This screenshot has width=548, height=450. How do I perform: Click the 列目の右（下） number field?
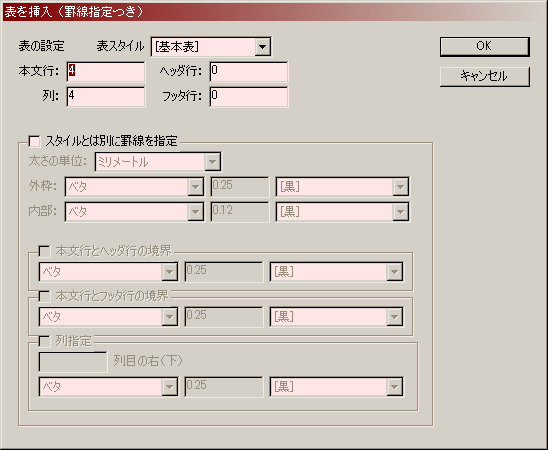pos(73,362)
